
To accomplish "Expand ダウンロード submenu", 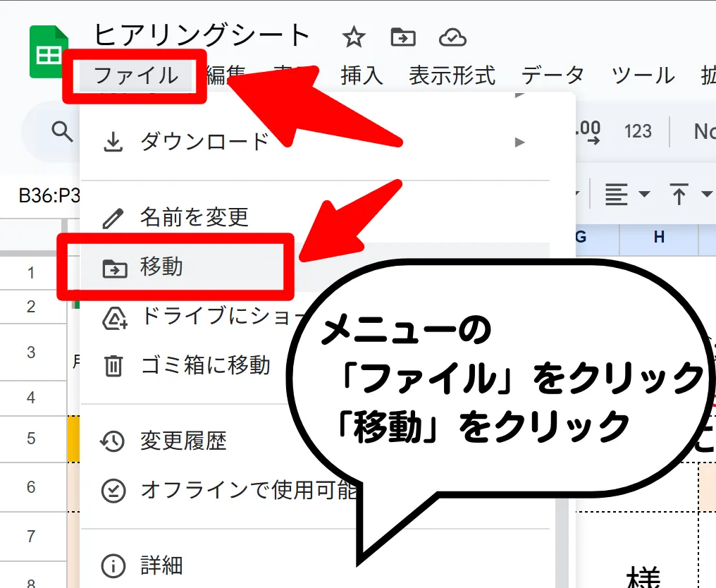I will pos(204,142).
